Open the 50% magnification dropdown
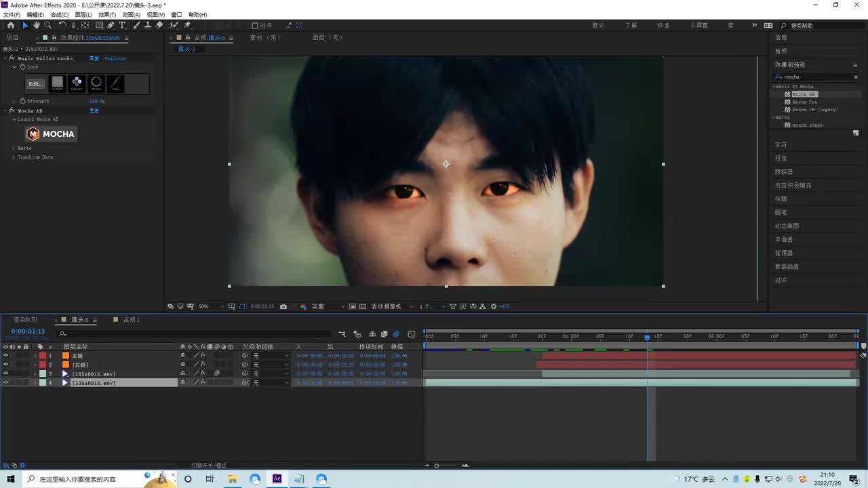The image size is (868, 488). [x=211, y=306]
